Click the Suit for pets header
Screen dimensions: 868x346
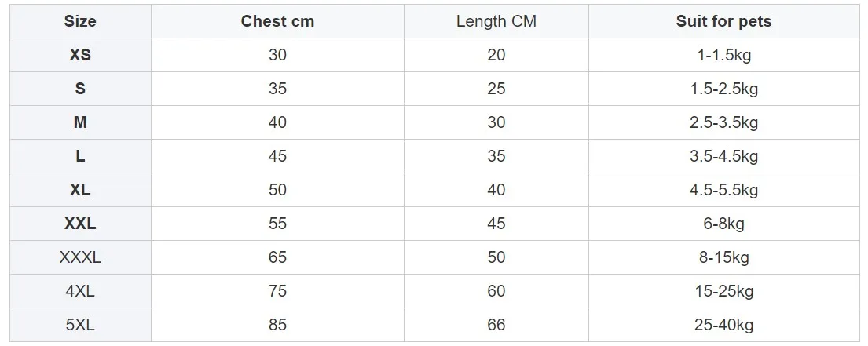click(723, 21)
